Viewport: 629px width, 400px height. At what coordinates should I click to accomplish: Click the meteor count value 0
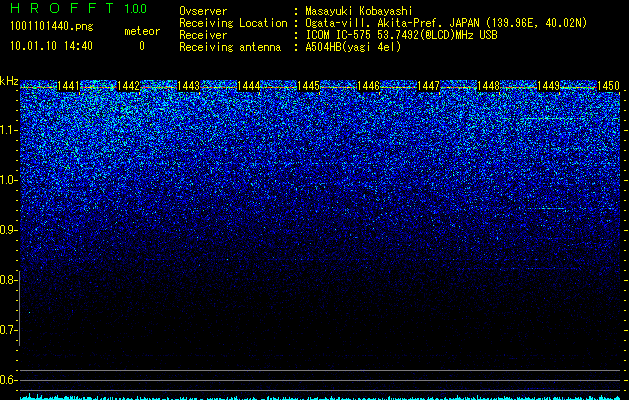click(x=142, y=46)
